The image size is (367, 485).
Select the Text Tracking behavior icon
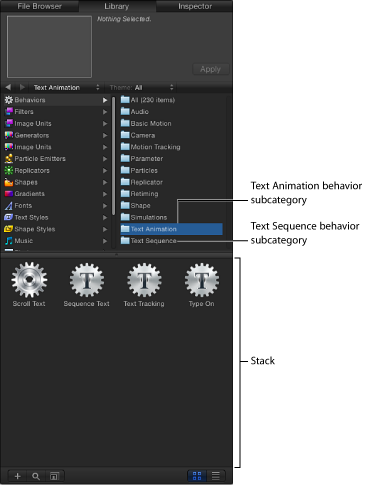point(144,280)
